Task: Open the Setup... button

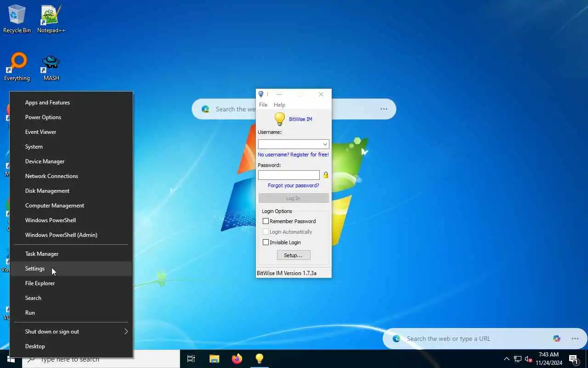Action: 294,255
